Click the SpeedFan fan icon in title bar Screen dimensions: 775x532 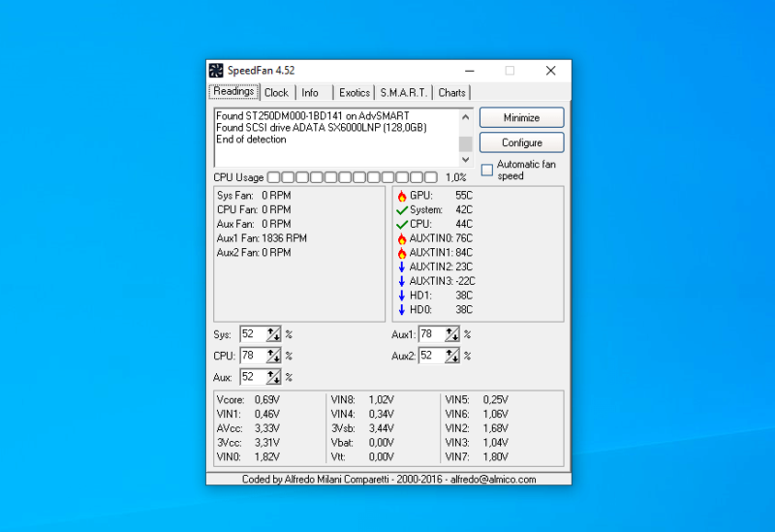(x=216, y=71)
